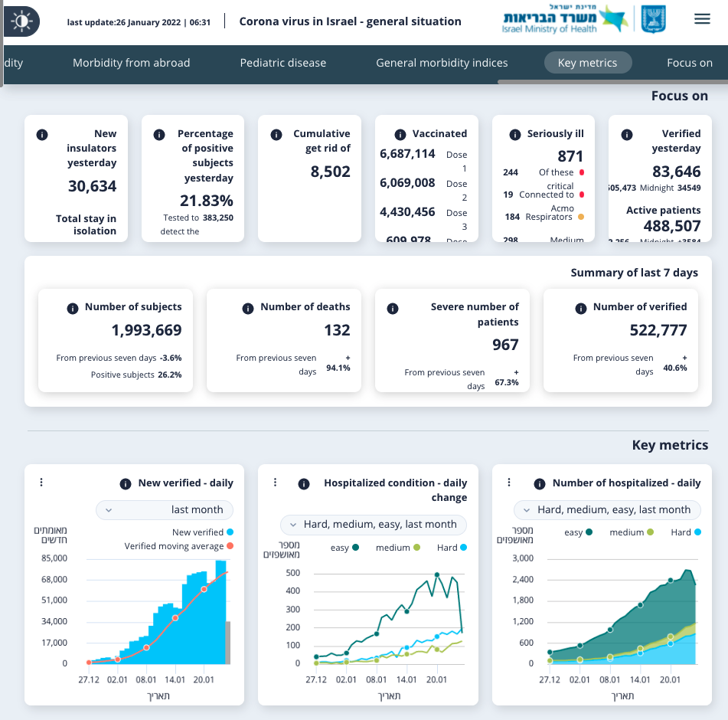728x720 pixels.
Task: Show info for the Seriously ill card
Action: click(x=515, y=135)
